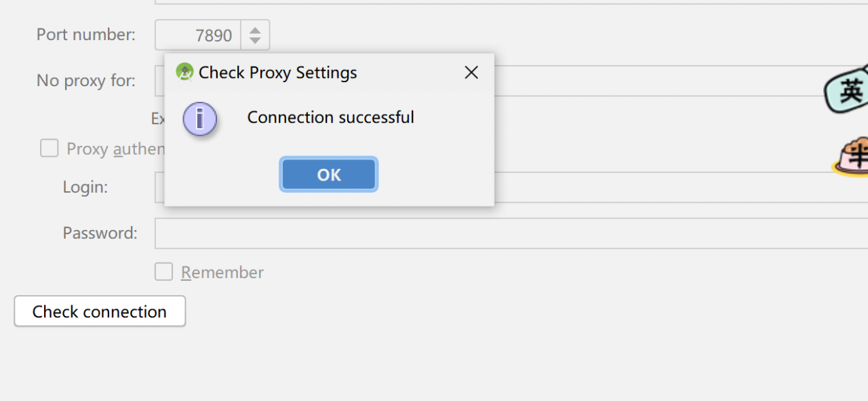The height and width of the screenshot is (401, 868).
Task: Focus the Port number field showing 7890
Action: 199,35
